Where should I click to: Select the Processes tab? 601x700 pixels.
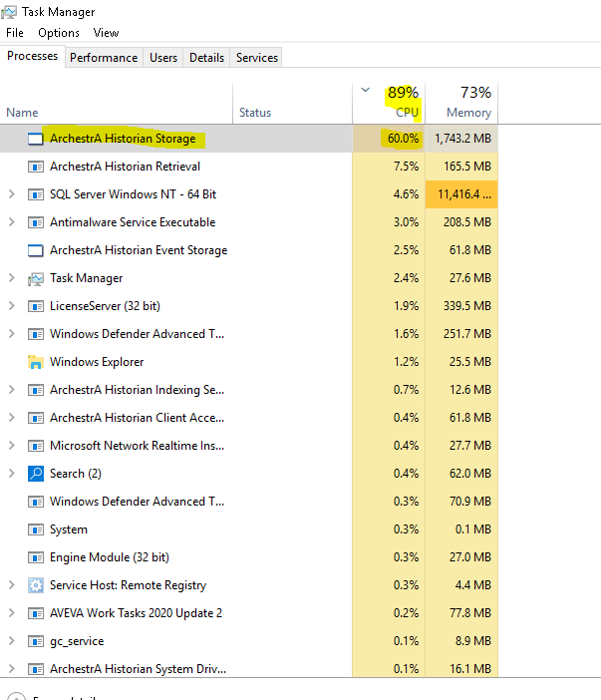click(x=33, y=56)
